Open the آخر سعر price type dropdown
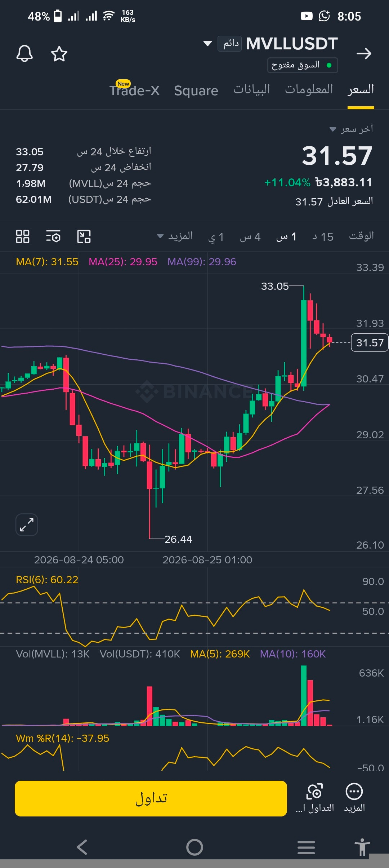The width and height of the screenshot is (389, 868). click(352, 129)
